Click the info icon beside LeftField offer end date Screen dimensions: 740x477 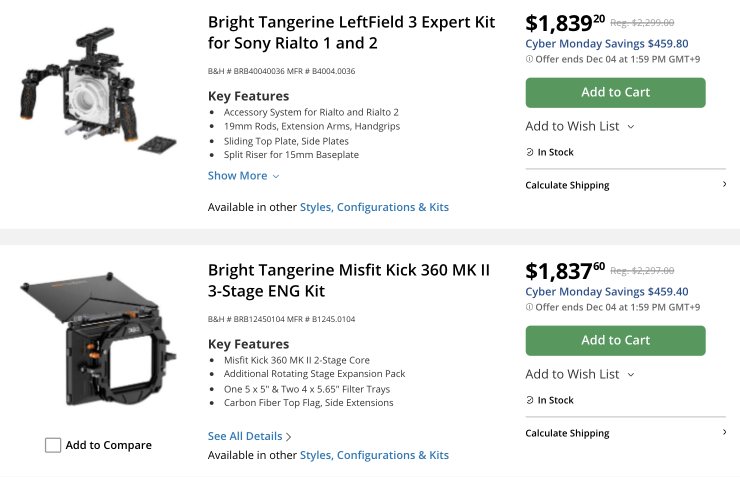(529, 58)
